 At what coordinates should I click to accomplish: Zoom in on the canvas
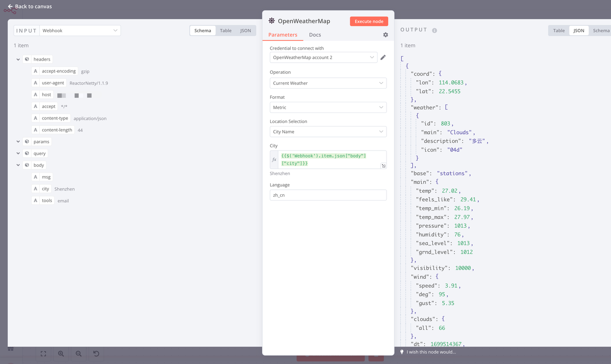pos(61,353)
